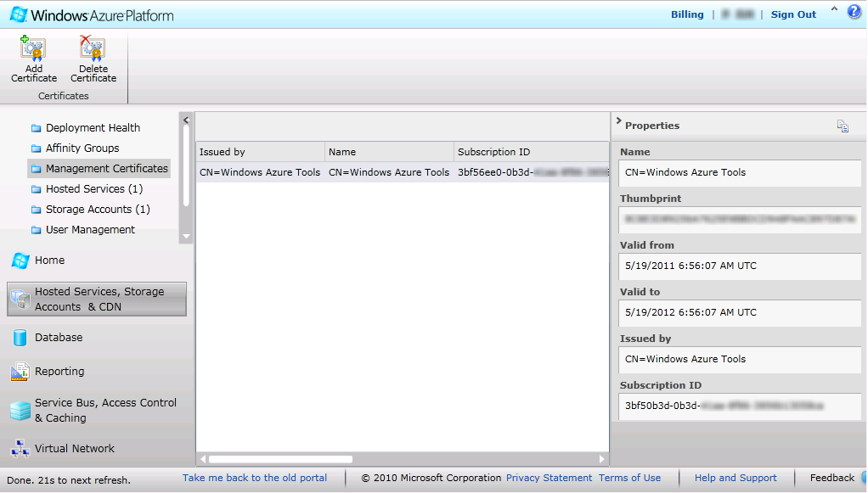Image resolution: width=868 pixels, height=493 pixels.
Task: Click the Issued by property field
Action: pos(740,359)
